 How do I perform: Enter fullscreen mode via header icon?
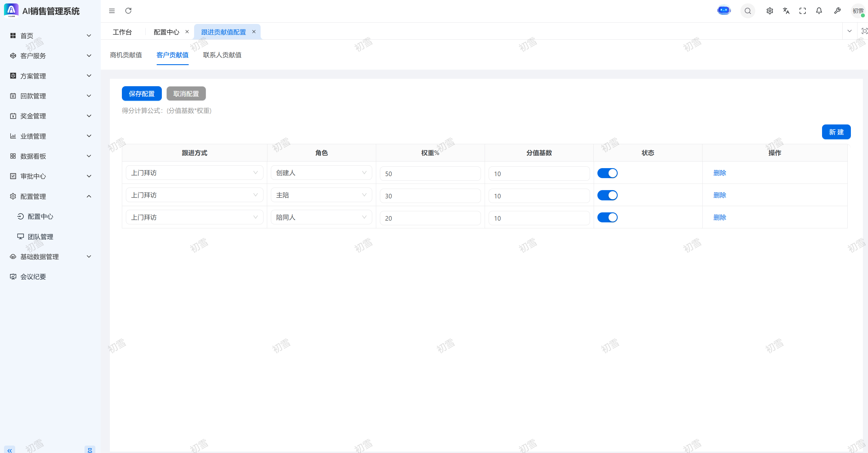pos(803,11)
